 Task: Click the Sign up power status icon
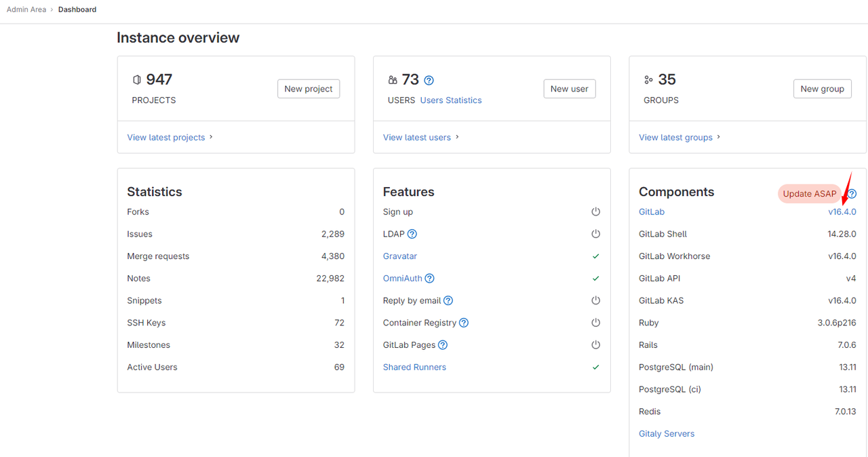[x=595, y=212]
